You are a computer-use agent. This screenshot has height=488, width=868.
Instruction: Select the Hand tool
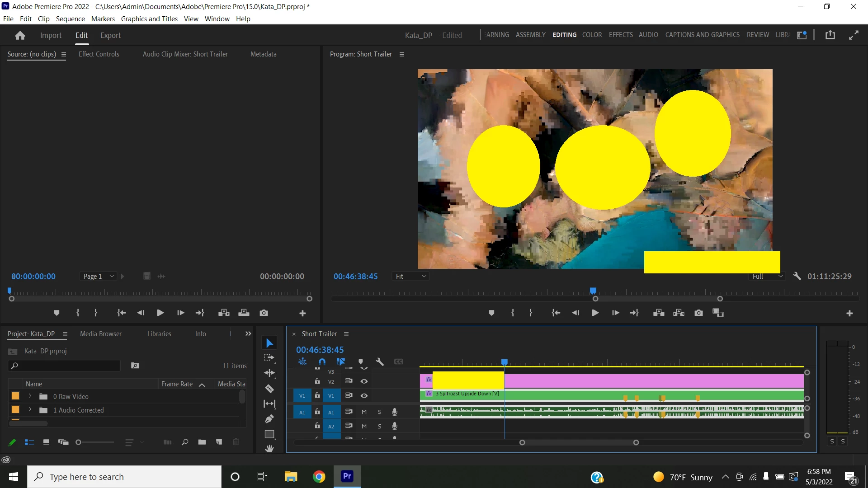point(269,448)
